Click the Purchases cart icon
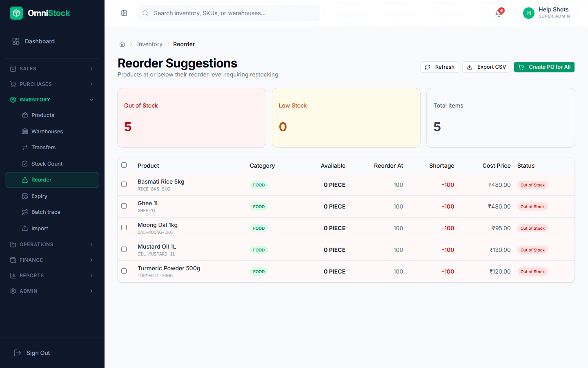 click(x=13, y=84)
